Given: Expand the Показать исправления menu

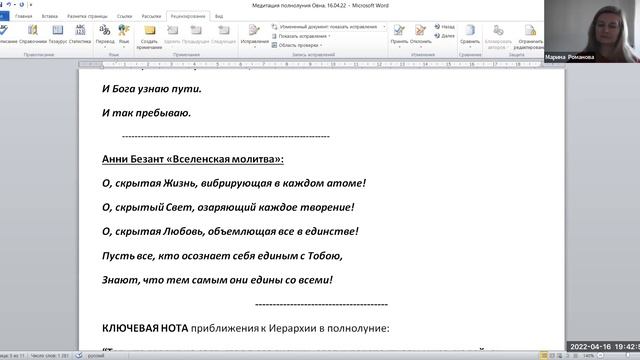Looking at the screenshot, I should click(301, 36).
